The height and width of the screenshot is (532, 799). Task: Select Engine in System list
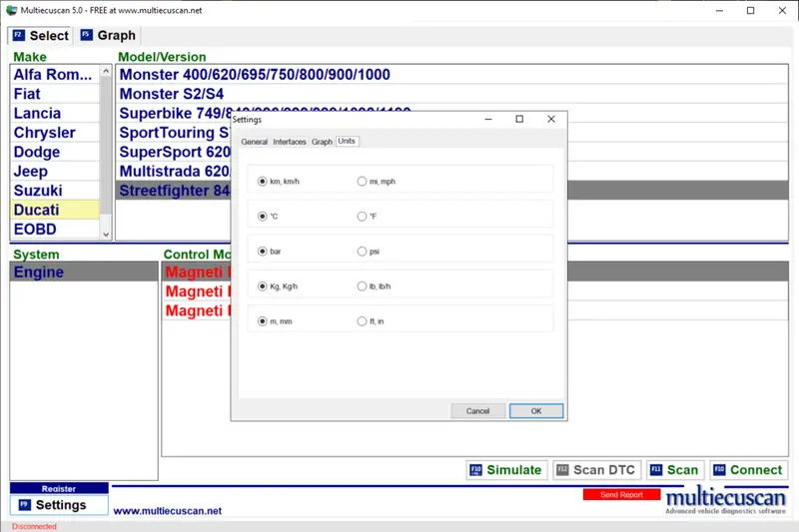[84, 271]
